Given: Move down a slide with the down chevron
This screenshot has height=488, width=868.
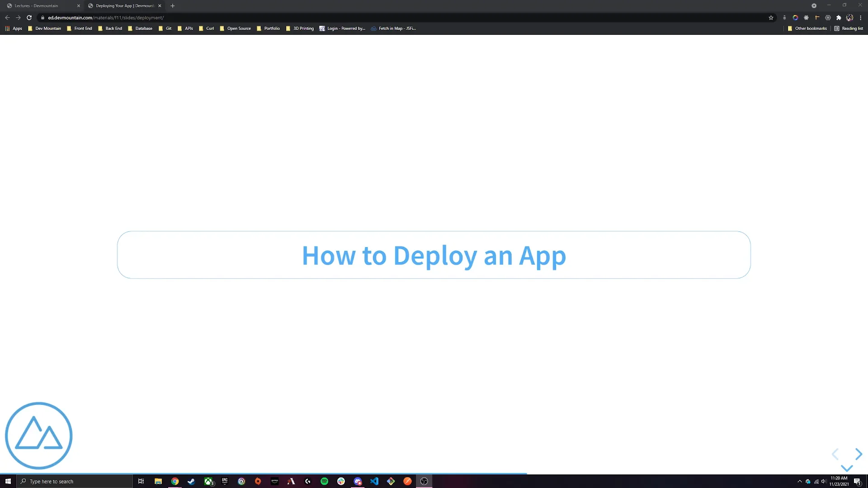Looking at the screenshot, I should coord(847,468).
